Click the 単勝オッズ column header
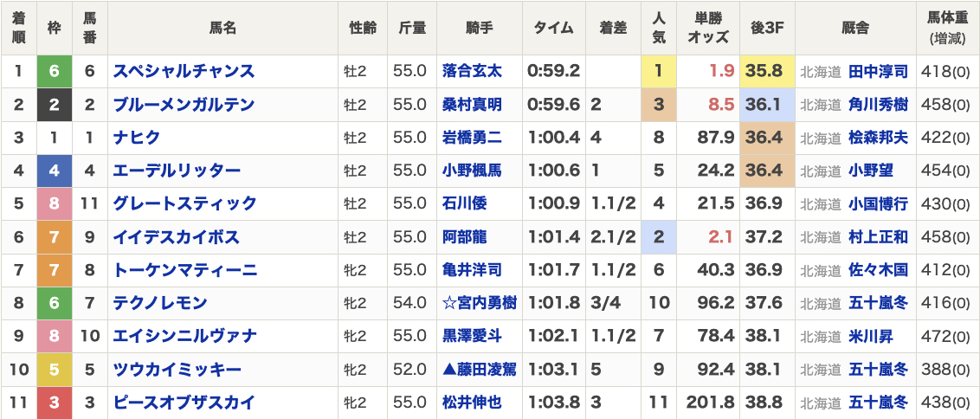Image resolution: width=980 pixels, height=419 pixels. [708, 29]
